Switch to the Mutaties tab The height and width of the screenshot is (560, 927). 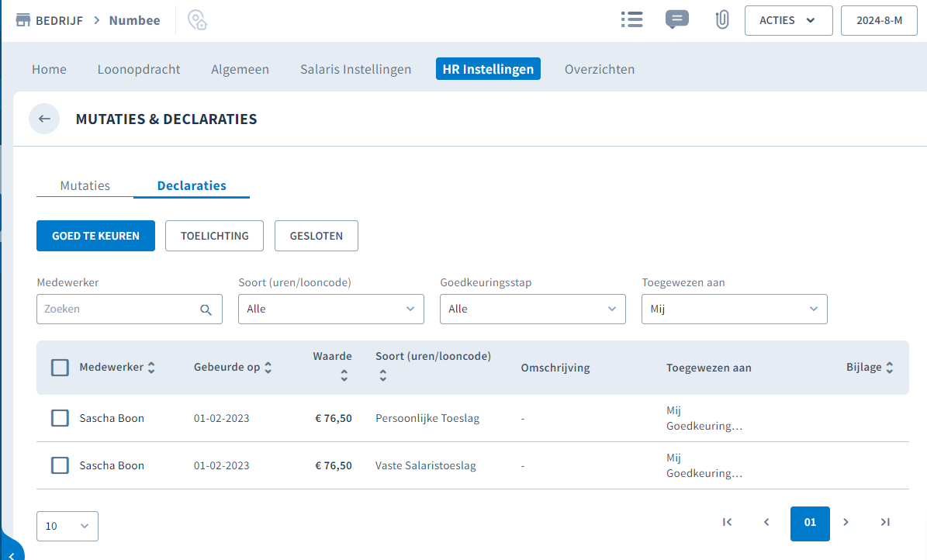coord(85,185)
